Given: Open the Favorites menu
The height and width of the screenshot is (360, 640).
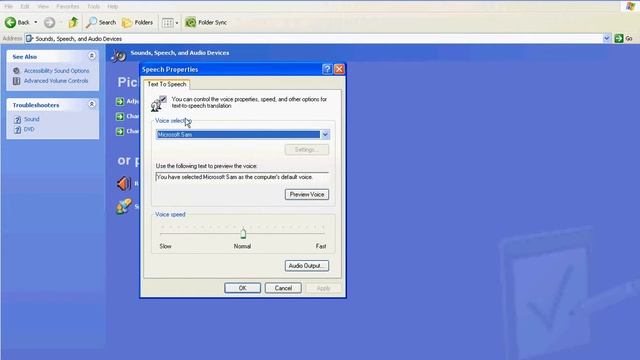Looking at the screenshot, I should [x=68, y=7].
